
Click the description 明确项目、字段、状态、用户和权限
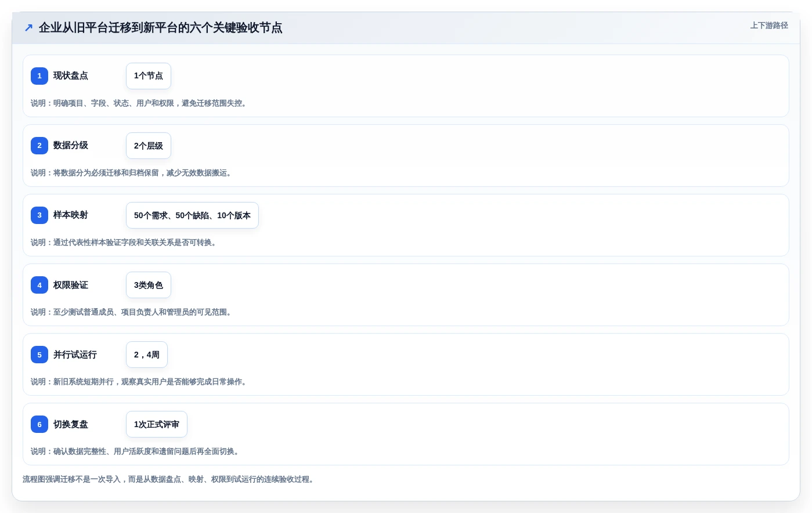point(138,103)
